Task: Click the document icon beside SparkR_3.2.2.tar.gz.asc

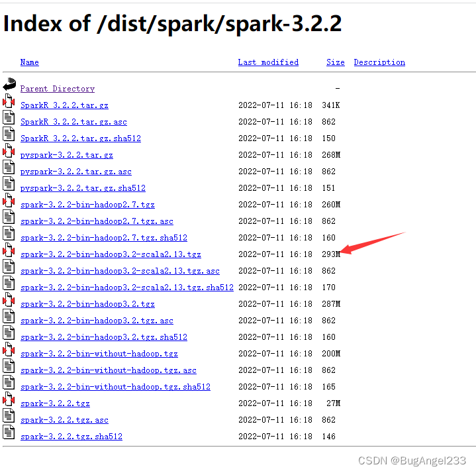Action: click(9, 117)
